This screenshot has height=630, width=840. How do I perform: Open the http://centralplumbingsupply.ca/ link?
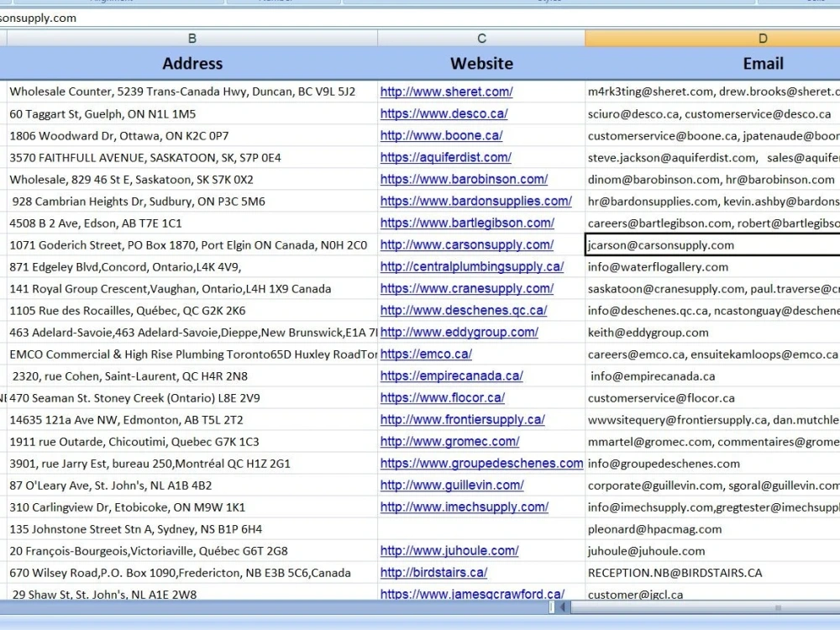pyautogui.click(x=471, y=267)
